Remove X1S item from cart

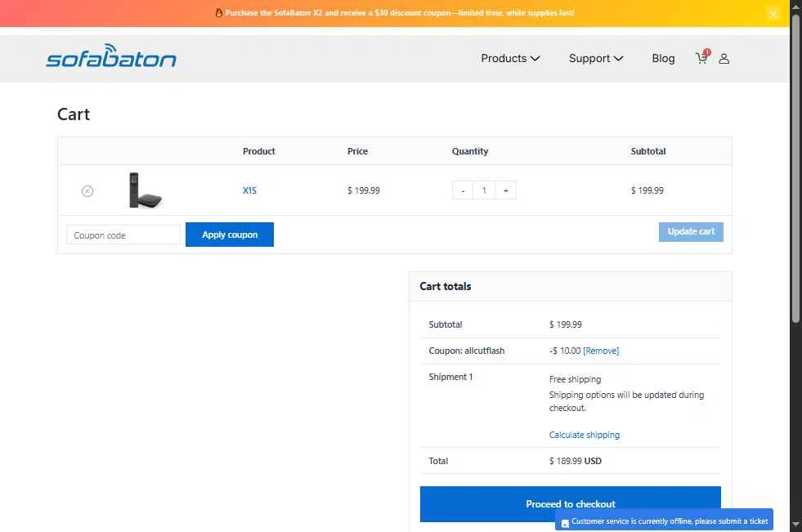pos(87,190)
